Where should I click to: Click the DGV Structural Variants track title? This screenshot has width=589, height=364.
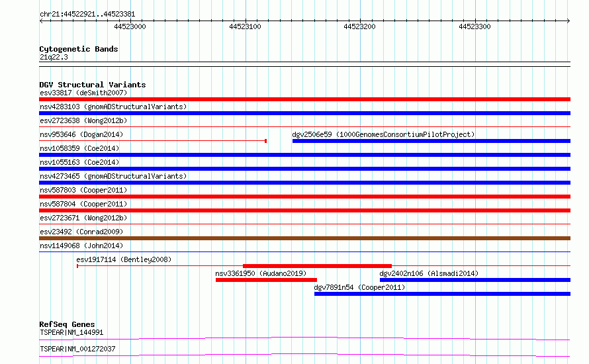point(93,85)
